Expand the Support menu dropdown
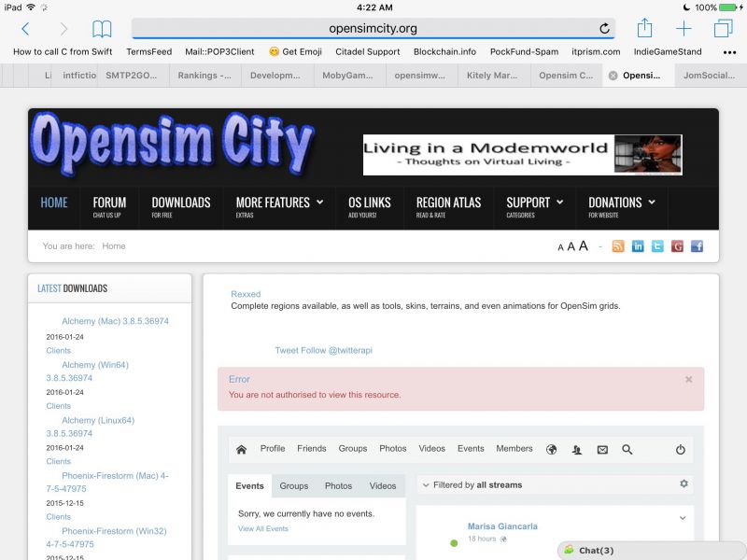The image size is (747, 560). [534, 207]
